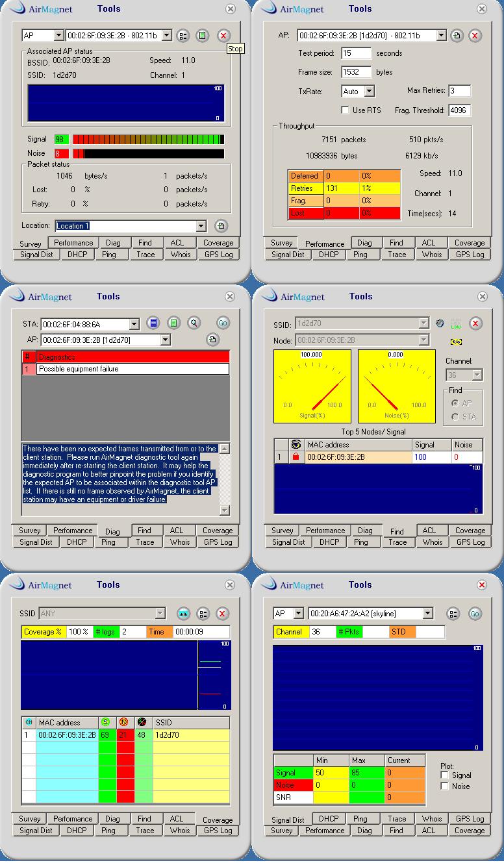
Task: Click the Low volume indicator in the Find panel
Action: [x=456, y=323]
